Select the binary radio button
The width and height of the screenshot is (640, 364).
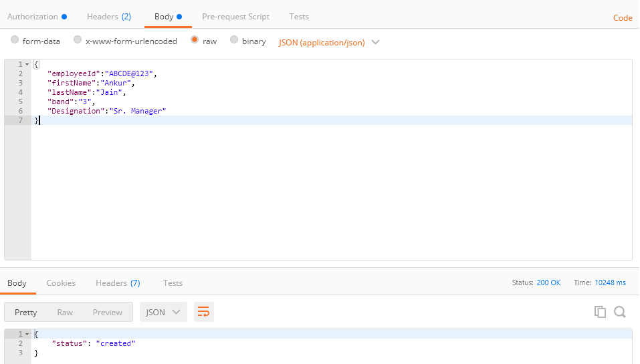234,41
